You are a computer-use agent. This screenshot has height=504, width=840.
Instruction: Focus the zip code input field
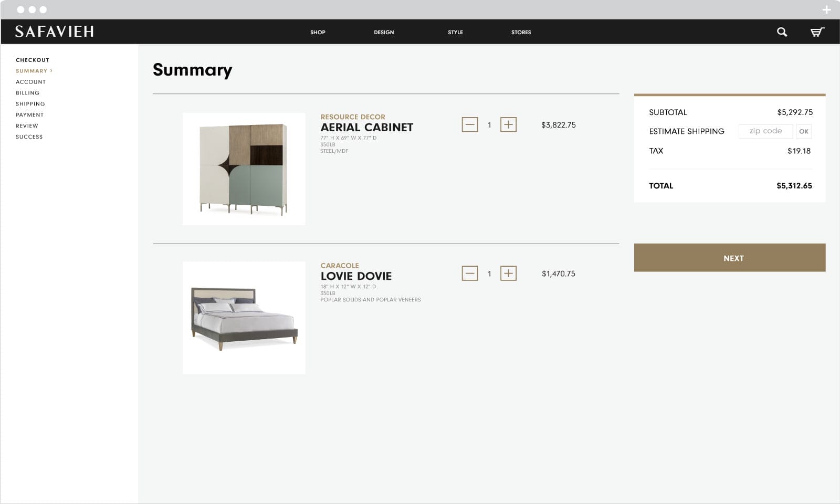click(765, 131)
